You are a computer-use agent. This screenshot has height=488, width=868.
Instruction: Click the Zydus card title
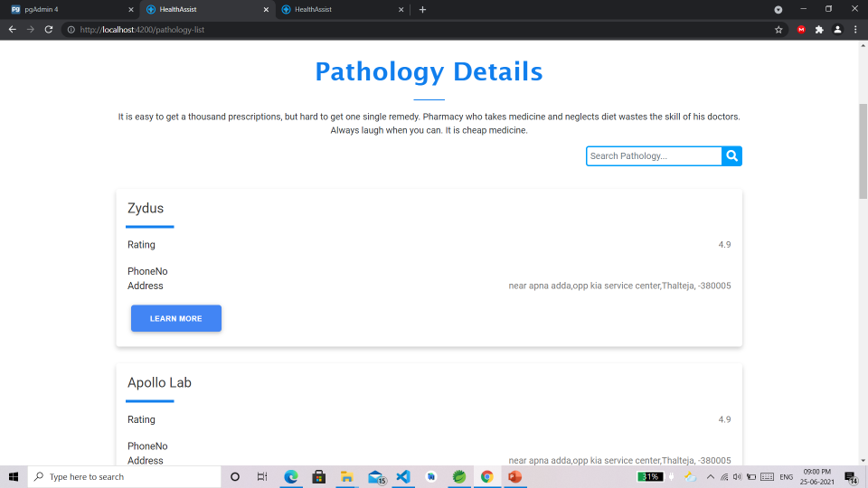click(x=146, y=208)
